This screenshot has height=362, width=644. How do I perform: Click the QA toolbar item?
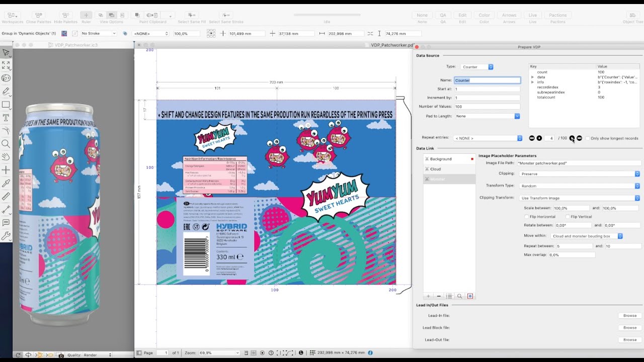point(443,15)
